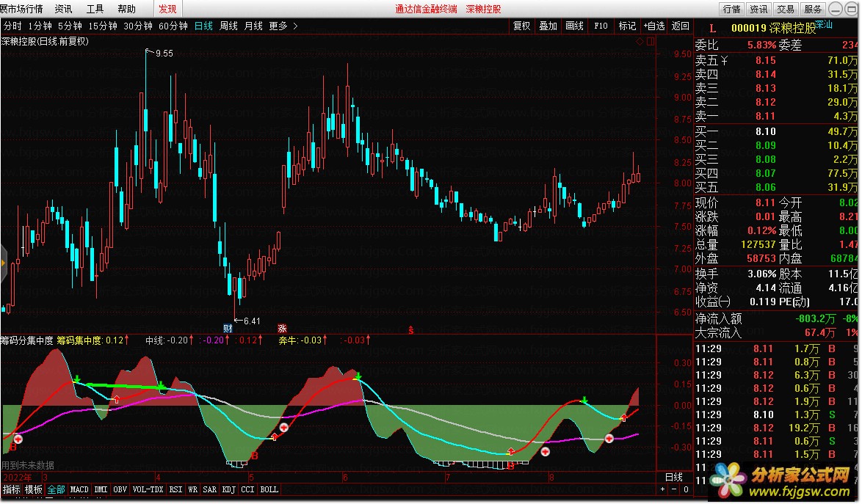Click the 财 marker below the chart
862x504 pixels.
click(228, 329)
